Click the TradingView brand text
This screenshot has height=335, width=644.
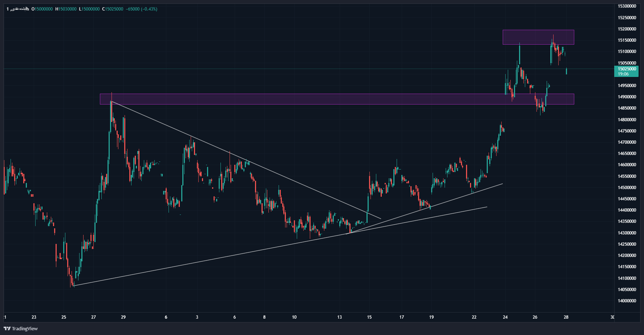coord(25,328)
